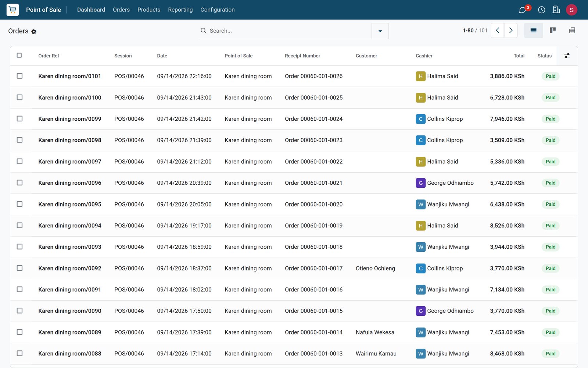Open the Products menu
This screenshot has width=588, height=368.
pyautogui.click(x=149, y=10)
